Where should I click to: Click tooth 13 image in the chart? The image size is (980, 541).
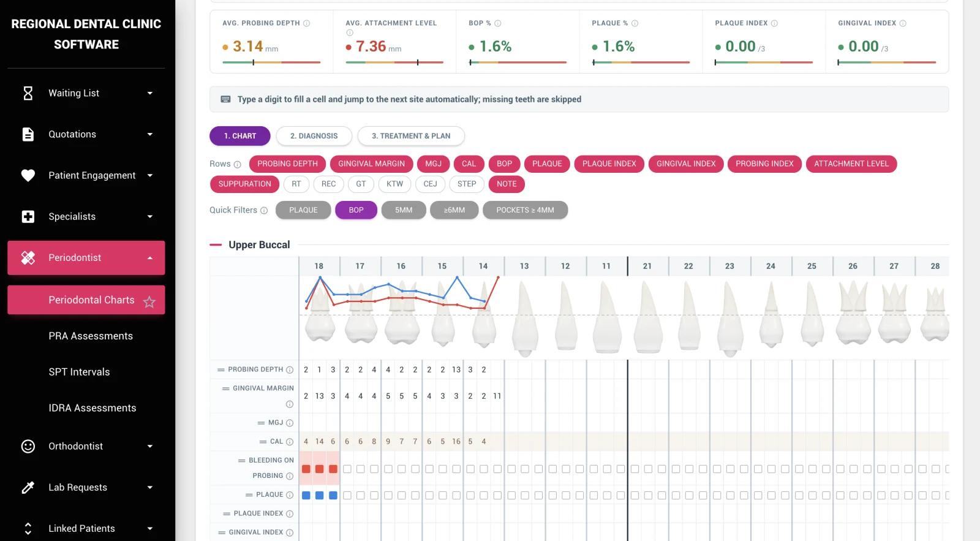524,319
